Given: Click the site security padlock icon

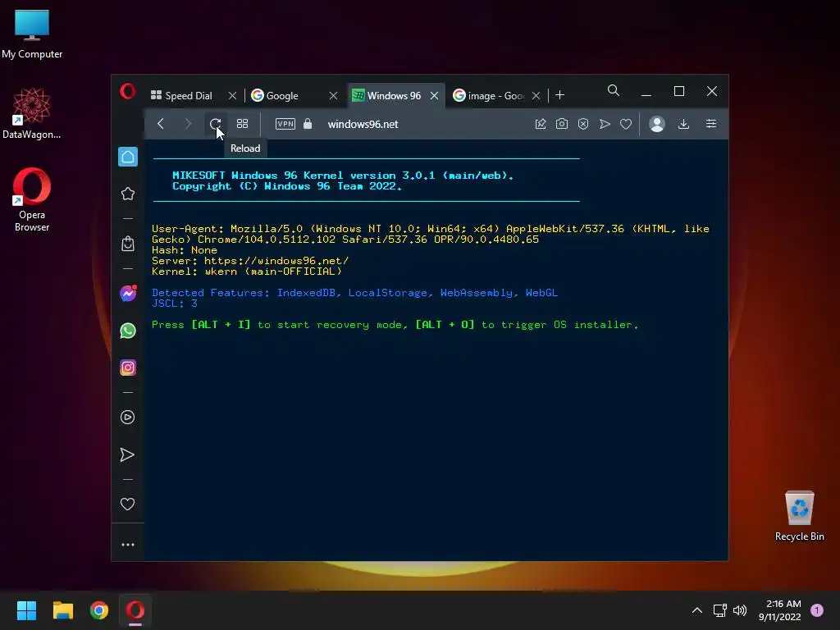Looking at the screenshot, I should (308, 124).
